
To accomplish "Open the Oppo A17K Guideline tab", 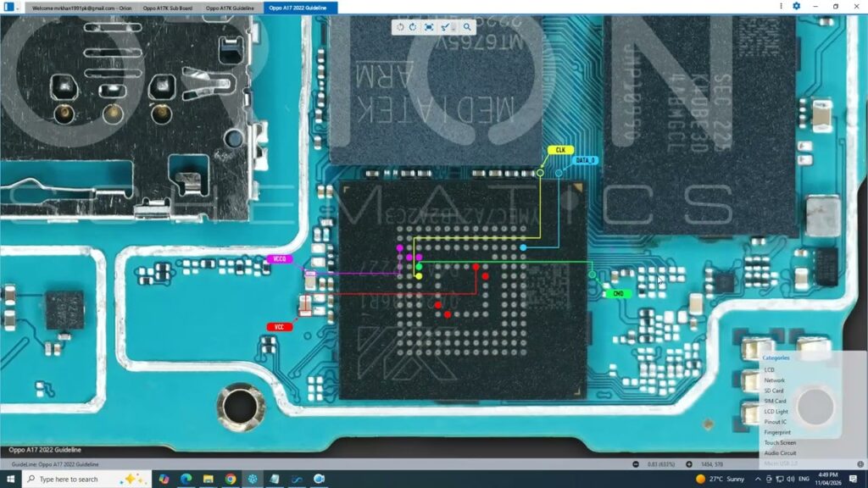I will point(232,7).
